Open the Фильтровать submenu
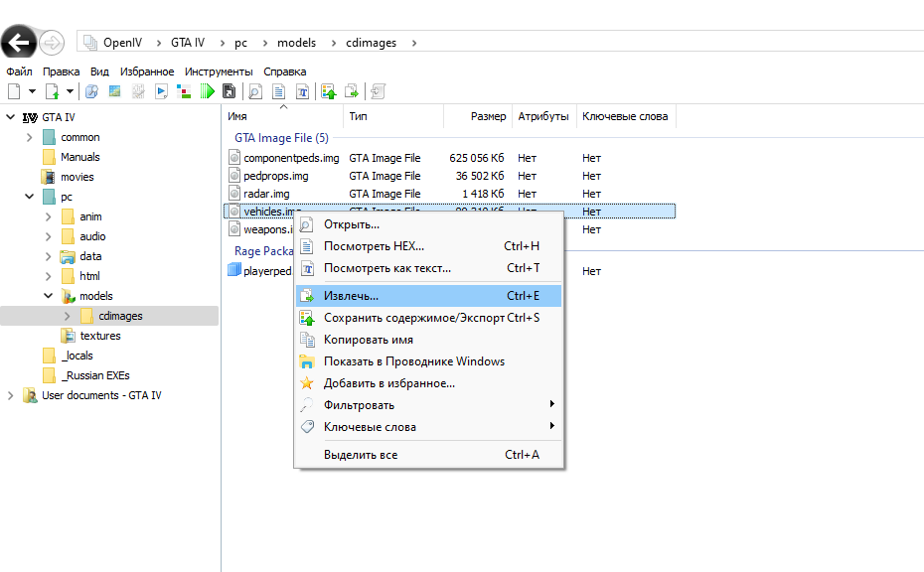924x572 pixels. [428, 405]
